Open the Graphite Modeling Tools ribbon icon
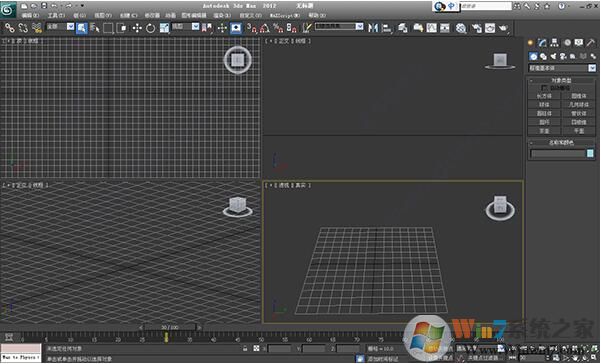This screenshot has height=364, width=601. point(418,28)
